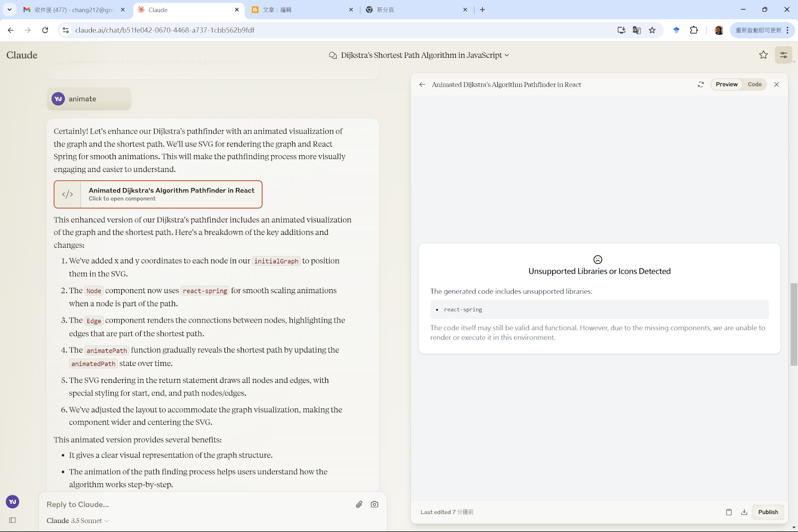Image resolution: width=798 pixels, height=532 pixels.
Task: Click the unsupported react-spring library entry
Action: click(x=463, y=310)
